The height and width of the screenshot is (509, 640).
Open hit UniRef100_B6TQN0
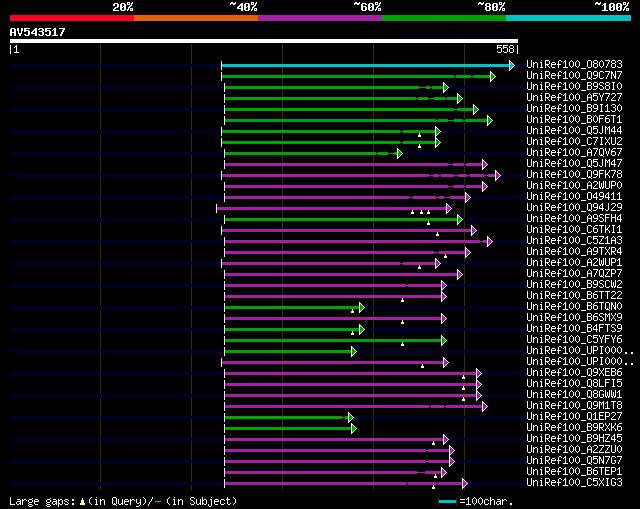[x=574, y=307]
